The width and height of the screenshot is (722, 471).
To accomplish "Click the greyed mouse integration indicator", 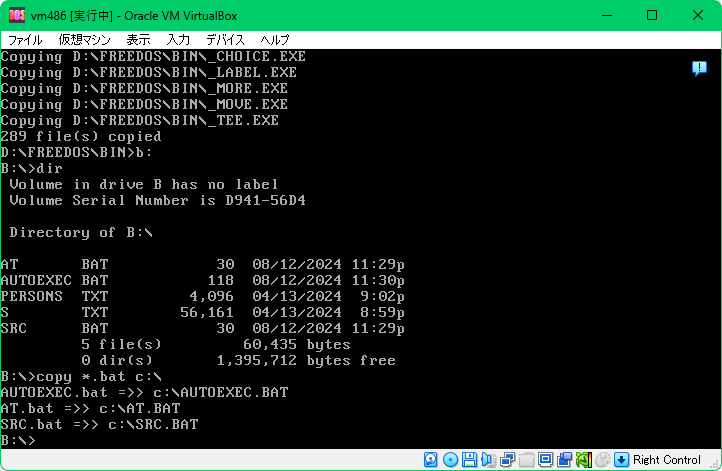I will (x=603, y=459).
